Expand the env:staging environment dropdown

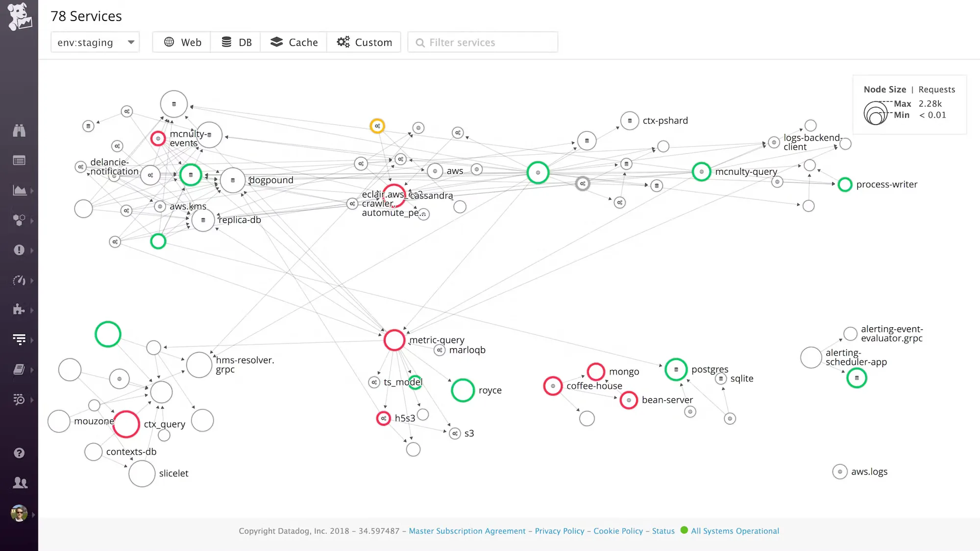coord(96,42)
